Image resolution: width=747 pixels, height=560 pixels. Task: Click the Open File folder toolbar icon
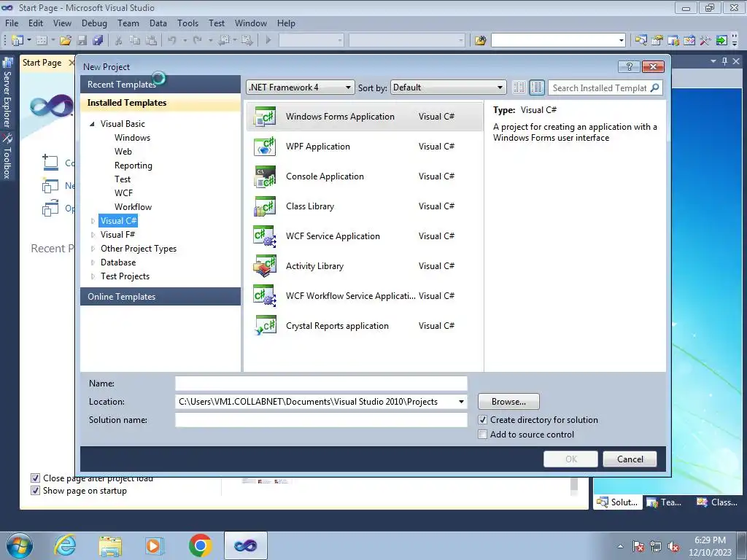click(x=66, y=41)
